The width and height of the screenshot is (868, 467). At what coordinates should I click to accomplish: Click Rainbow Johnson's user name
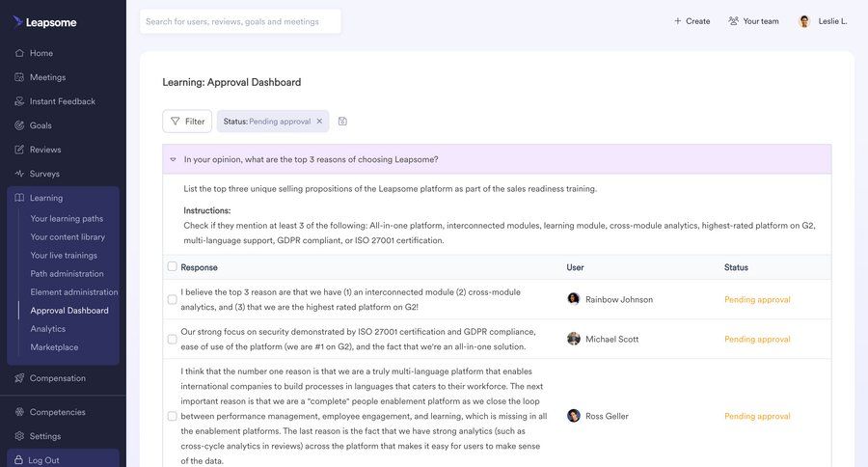(x=619, y=299)
